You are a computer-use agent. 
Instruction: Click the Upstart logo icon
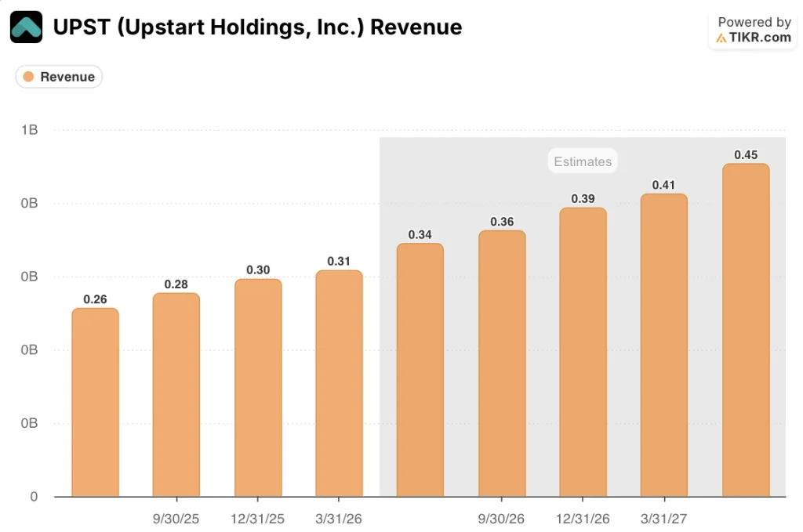[x=26, y=27]
